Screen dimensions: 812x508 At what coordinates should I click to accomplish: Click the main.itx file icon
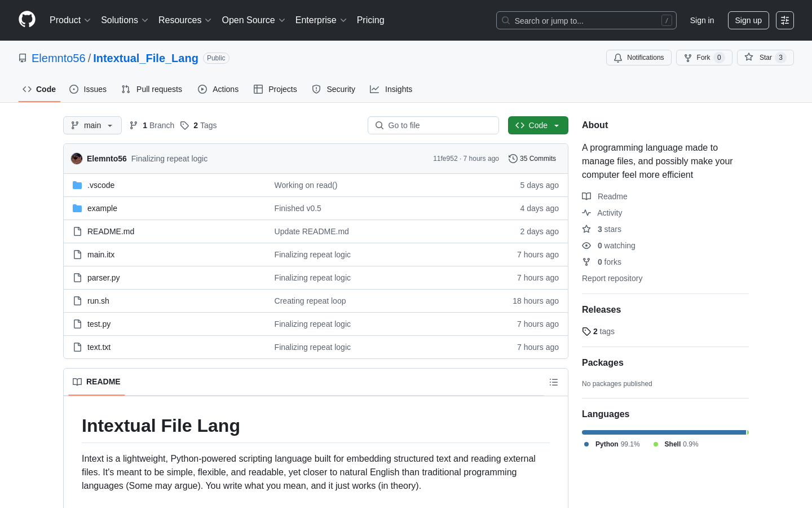click(x=77, y=255)
